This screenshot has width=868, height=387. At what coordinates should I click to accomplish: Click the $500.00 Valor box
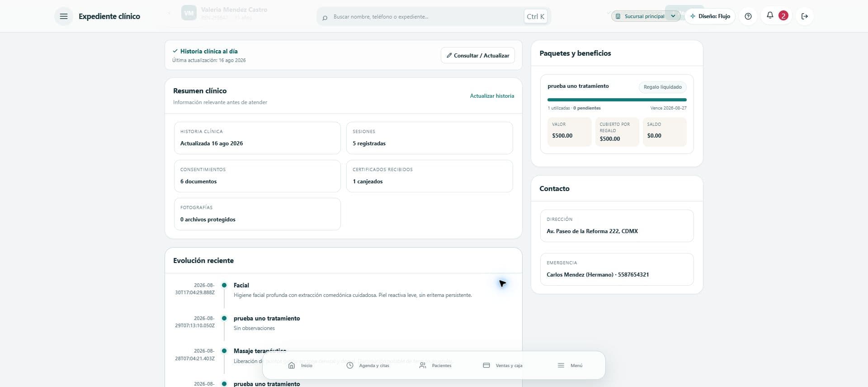coord(569,132)
